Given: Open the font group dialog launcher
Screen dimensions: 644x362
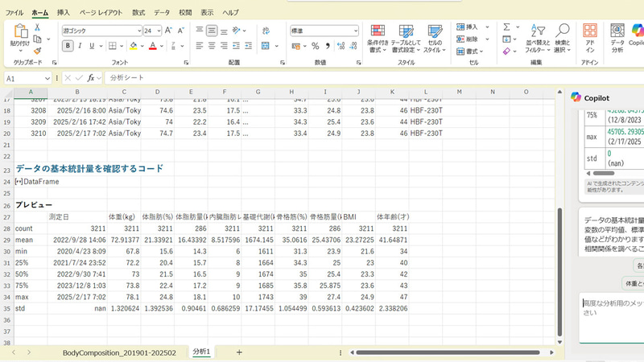Looking at the screenshot, I should coord(186,63).
